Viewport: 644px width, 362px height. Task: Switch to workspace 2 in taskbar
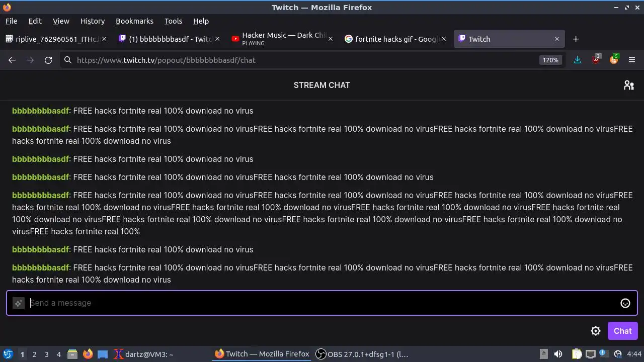pos(34,354)
